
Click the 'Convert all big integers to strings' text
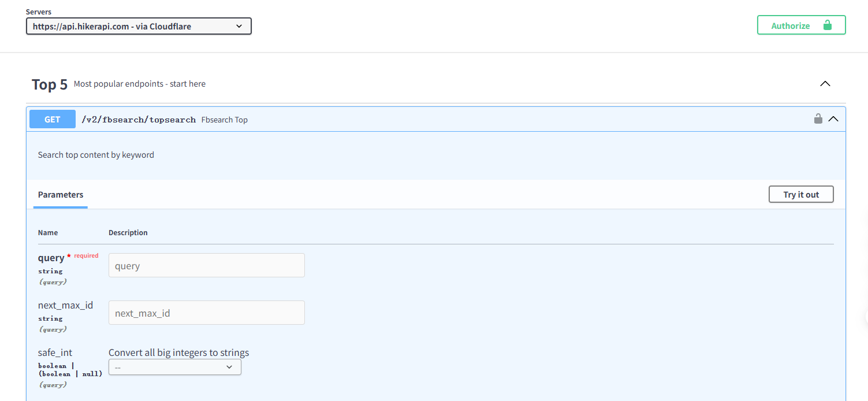point(179,352)
